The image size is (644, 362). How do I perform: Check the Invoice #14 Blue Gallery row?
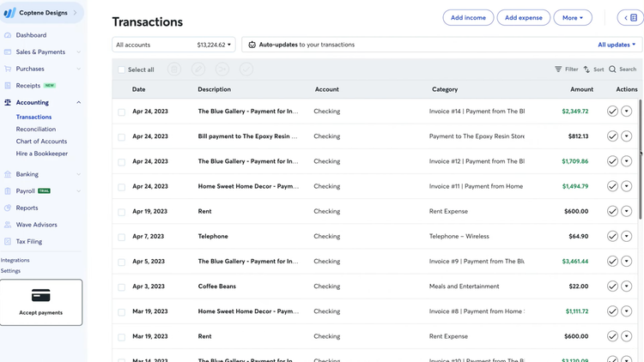tap(122, 112)
